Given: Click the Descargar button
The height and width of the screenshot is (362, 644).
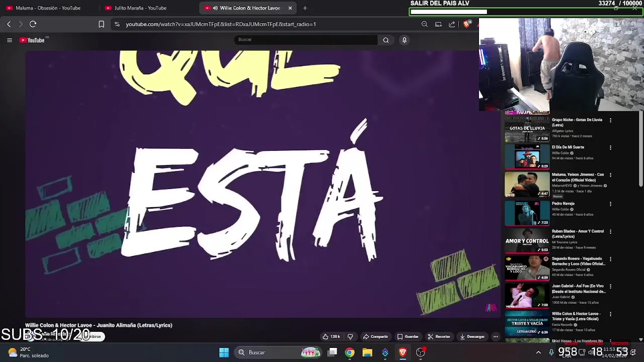Looking at the screenshot, I should [472, 336].
